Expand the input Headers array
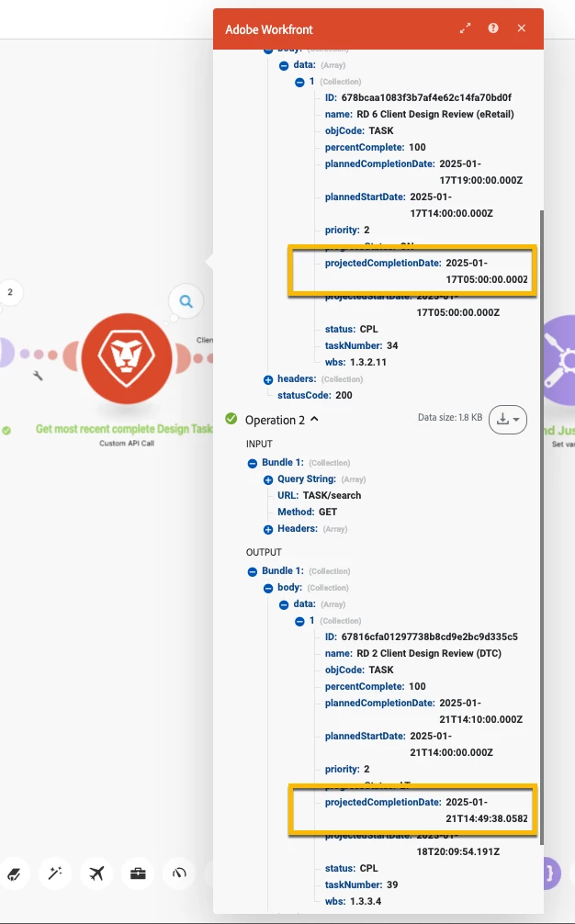 [268, 529]
